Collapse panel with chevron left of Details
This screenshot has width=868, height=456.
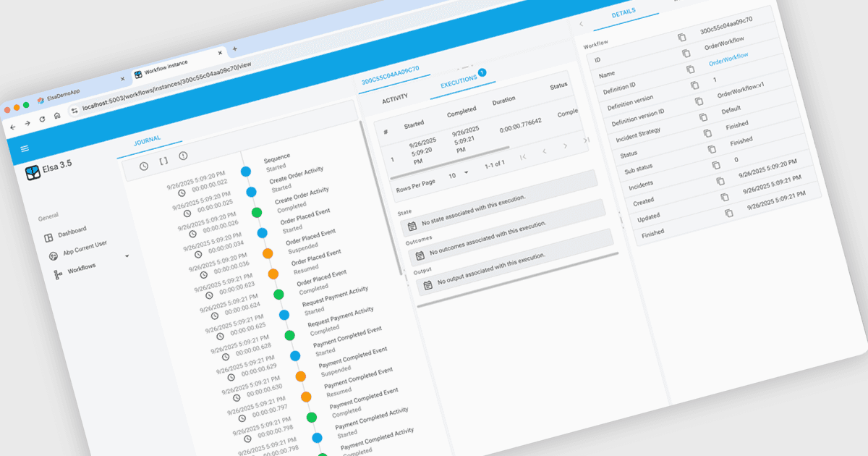tap(581, 25)
